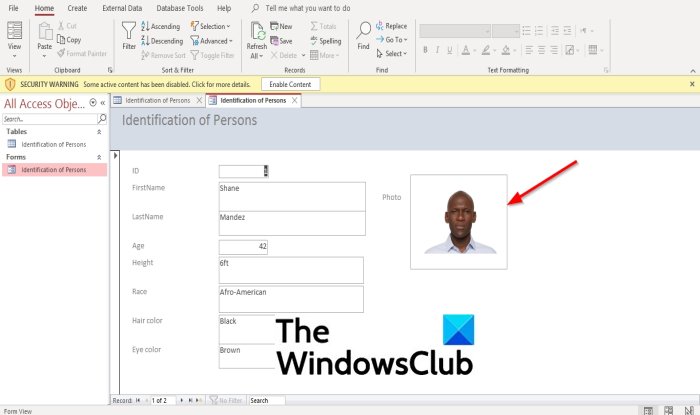700x415 pixels.
Task: Click the navigation pane Search box
Action: coord(50,119)
